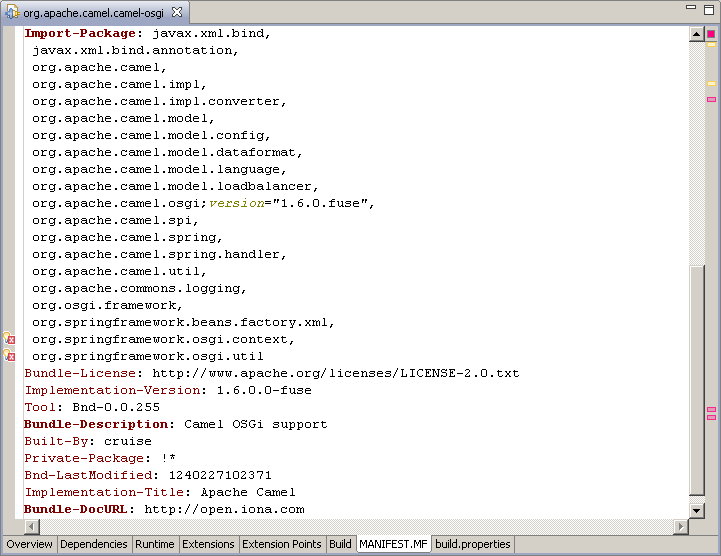
Task: Click the scroll up arrow of the vertical scrollbar
Action: point(697,34)
